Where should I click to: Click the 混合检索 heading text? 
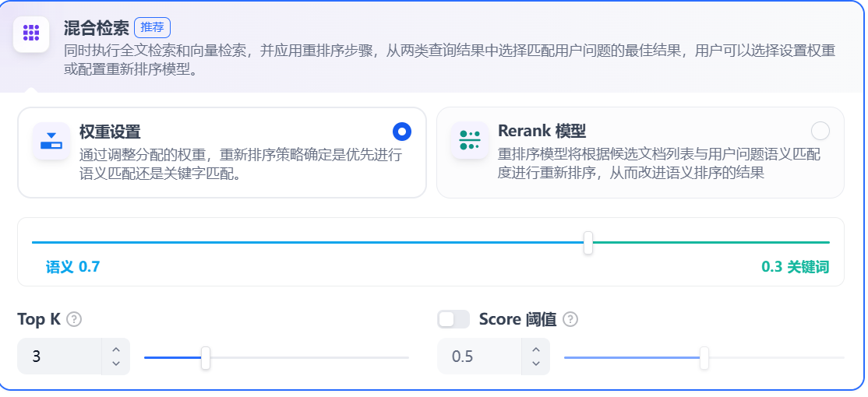click(97, 28)
